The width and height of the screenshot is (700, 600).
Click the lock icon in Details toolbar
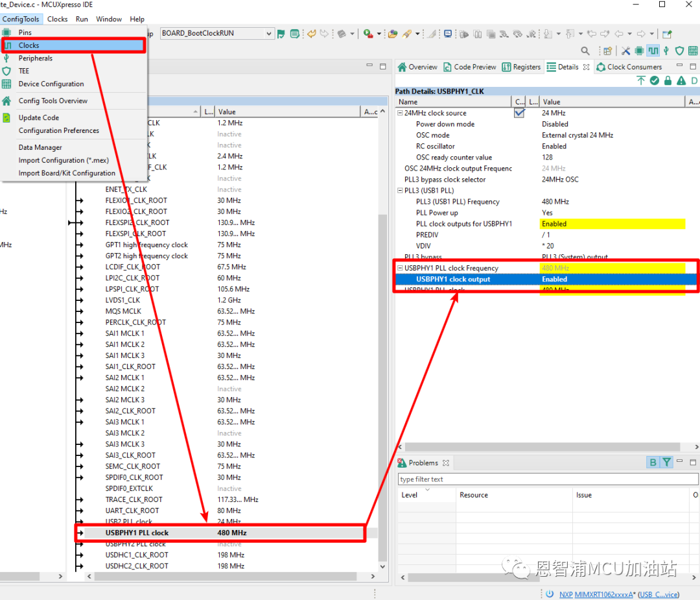point(668,80)
